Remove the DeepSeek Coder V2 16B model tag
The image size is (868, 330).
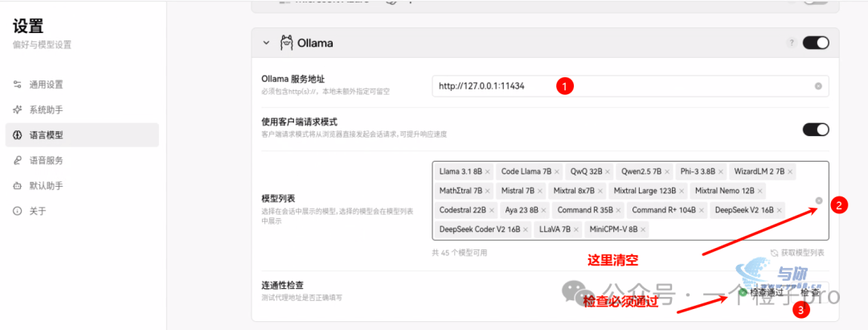tap(525, 229)
